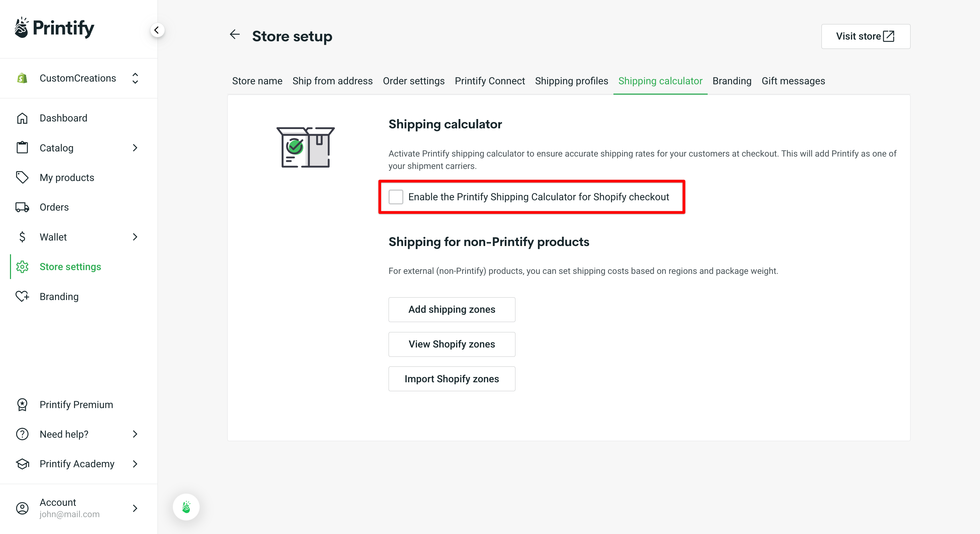The height and width of the screenshot is (534, 980).
Task: Click the Orders truck icon
Action: [x=22, y=207]
